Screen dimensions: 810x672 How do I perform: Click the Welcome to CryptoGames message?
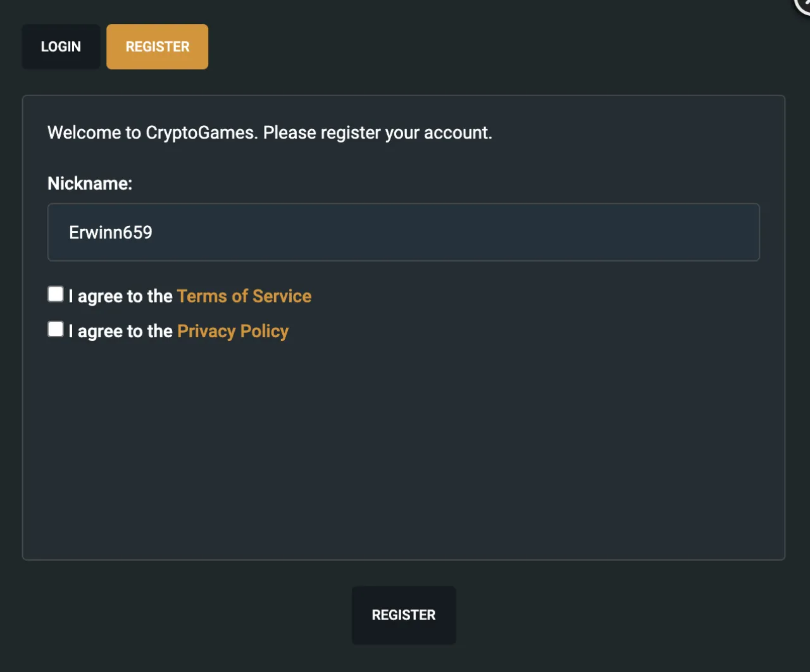point(270,133)
